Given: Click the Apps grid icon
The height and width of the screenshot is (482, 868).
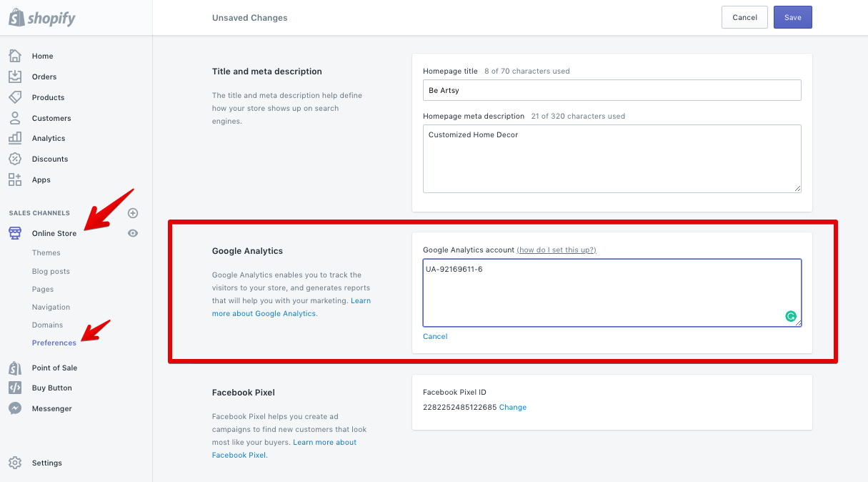Looking at the screenshot, I should point(15,179).
